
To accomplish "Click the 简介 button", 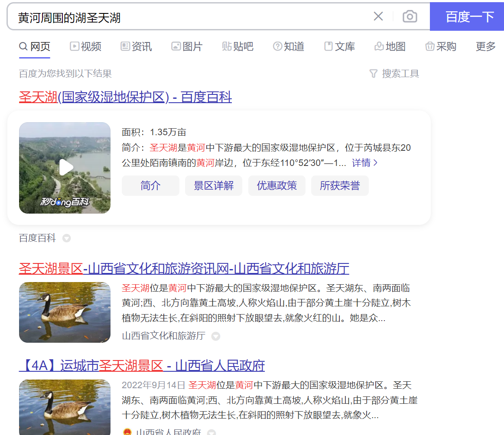I will click(150, 186).
